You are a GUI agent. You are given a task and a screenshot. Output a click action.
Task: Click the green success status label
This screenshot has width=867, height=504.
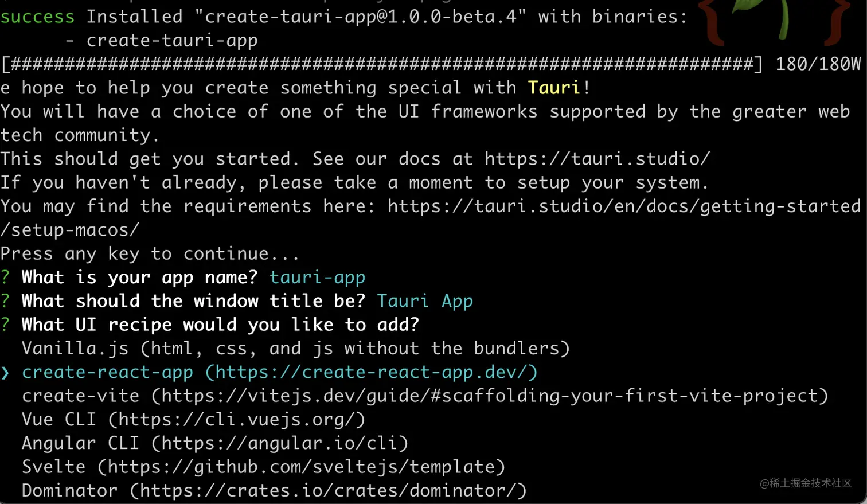click(37, 17)
